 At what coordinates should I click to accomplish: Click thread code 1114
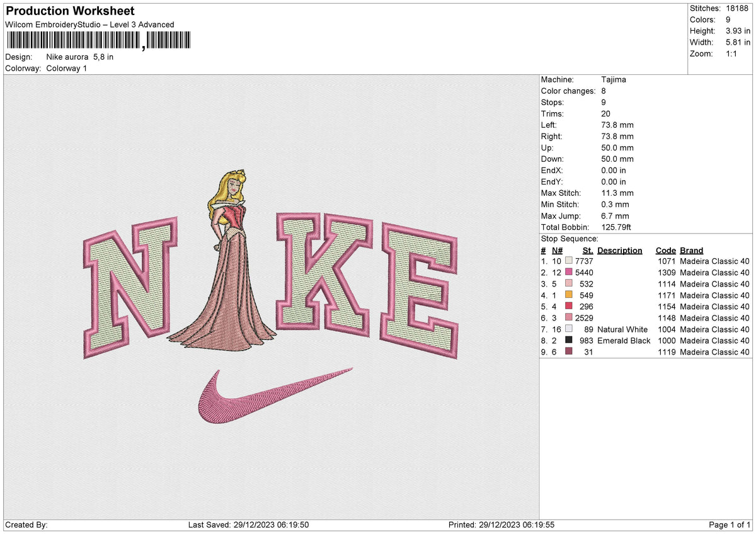click(667, 283)
